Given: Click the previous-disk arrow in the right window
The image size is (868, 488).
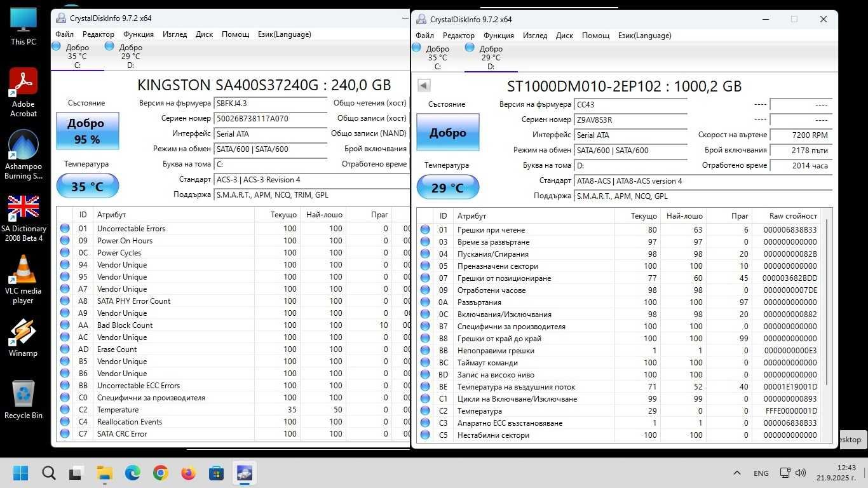Looking at the screenshot, I should coord(424,85).
